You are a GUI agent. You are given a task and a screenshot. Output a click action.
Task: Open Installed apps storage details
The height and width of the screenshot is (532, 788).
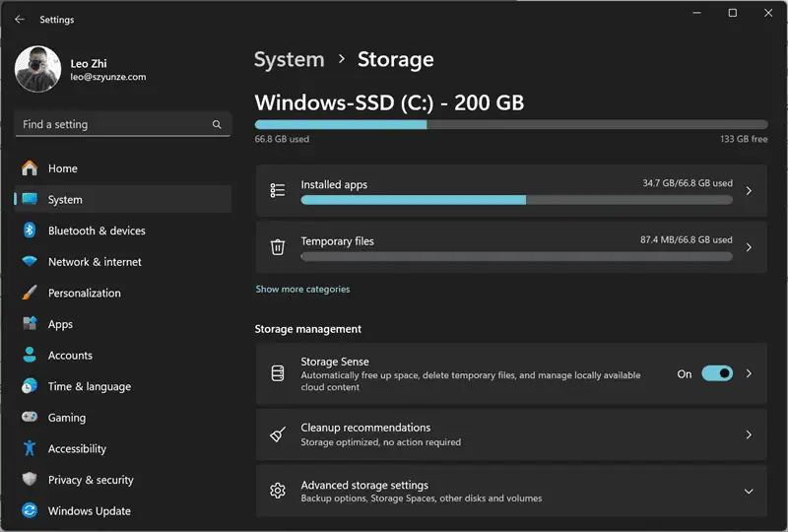coord(334,184)
